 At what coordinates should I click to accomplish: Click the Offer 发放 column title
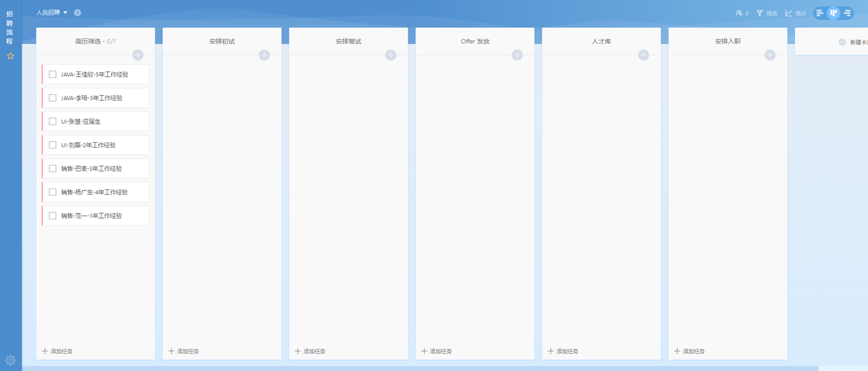(x=475, y=41)
